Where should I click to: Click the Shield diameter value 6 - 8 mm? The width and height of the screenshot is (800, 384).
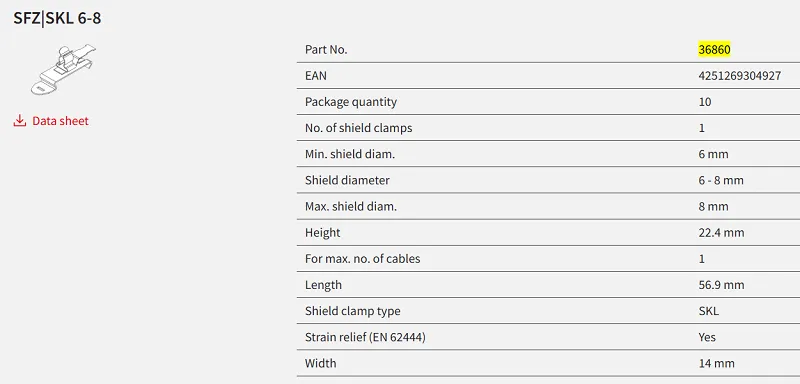(x=721, y=181)
